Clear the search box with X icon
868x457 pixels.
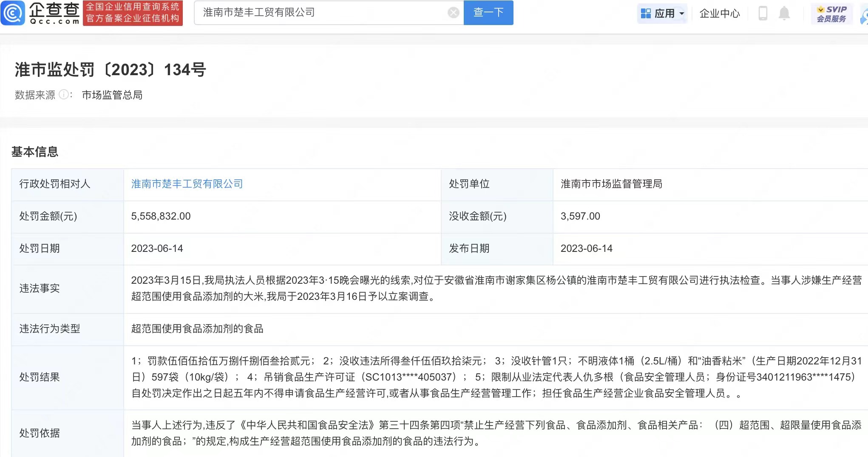click(453, 13)
